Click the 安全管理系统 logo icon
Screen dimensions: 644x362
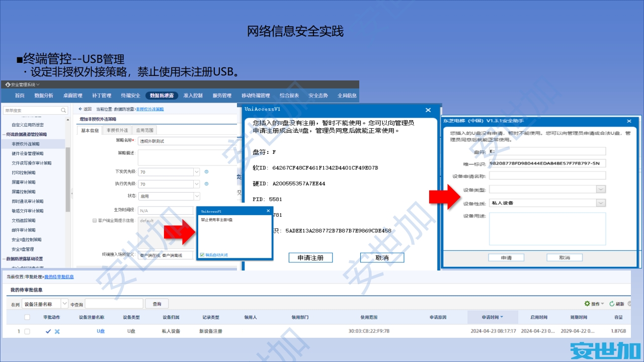(7, 84)
